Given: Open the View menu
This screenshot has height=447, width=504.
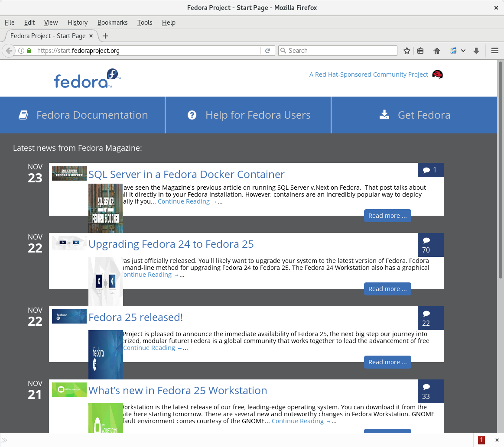Looking at the screenshot, I should 51,23.
